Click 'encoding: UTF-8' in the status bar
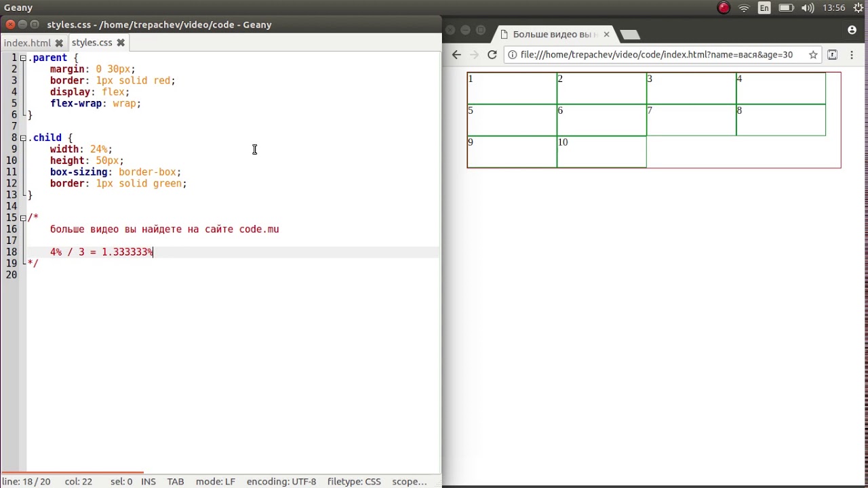868x488 pixels. [x=281, y=482]
